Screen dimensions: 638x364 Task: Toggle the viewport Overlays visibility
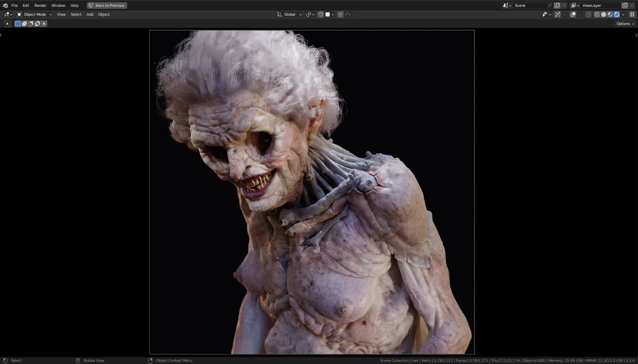coord(573,14)
